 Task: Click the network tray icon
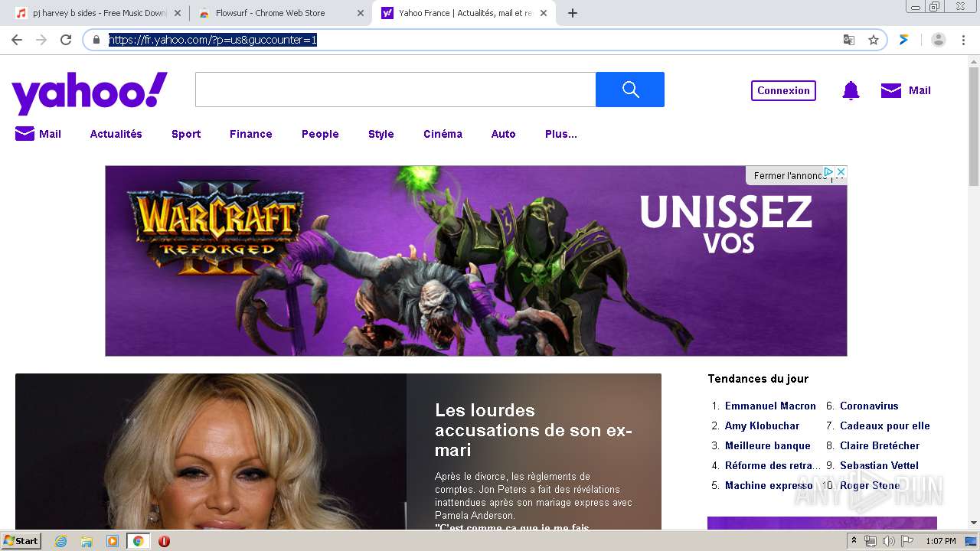click(x=871, y=541)
